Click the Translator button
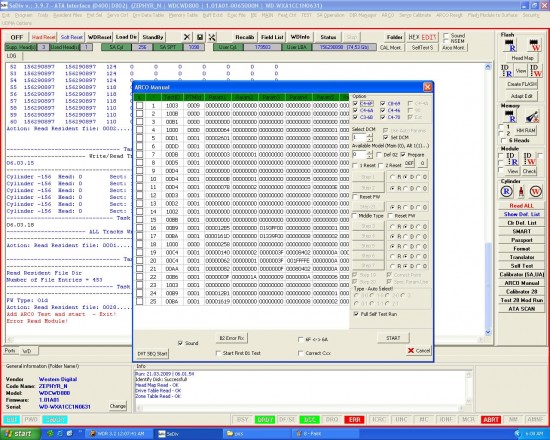 521,257
